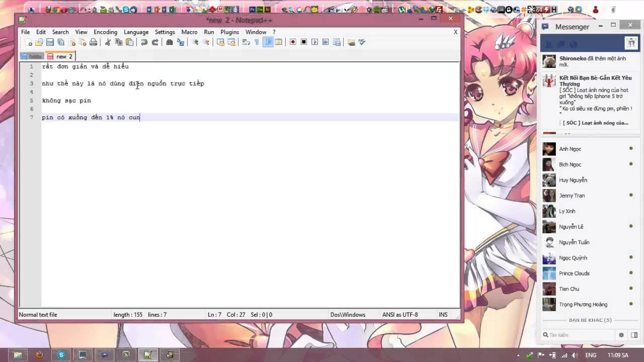This screenshot has height=362, width=644.
Task: Open the Settings menu
Action: click(x=165, y=32)
